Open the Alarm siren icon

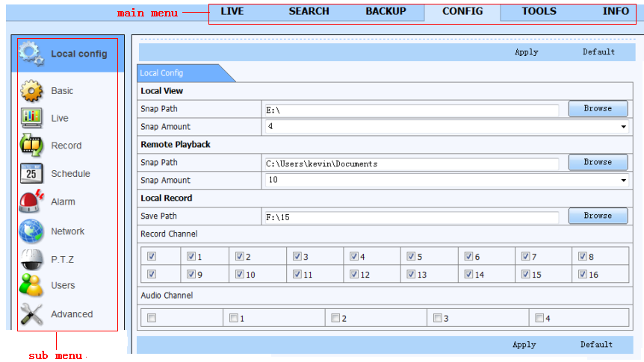click(31, 201)
